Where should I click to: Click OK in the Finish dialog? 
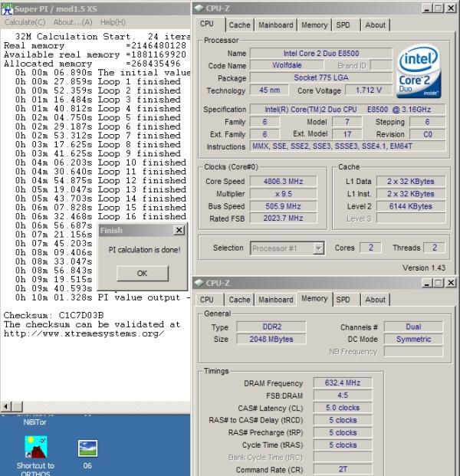(x=143, y=273)
